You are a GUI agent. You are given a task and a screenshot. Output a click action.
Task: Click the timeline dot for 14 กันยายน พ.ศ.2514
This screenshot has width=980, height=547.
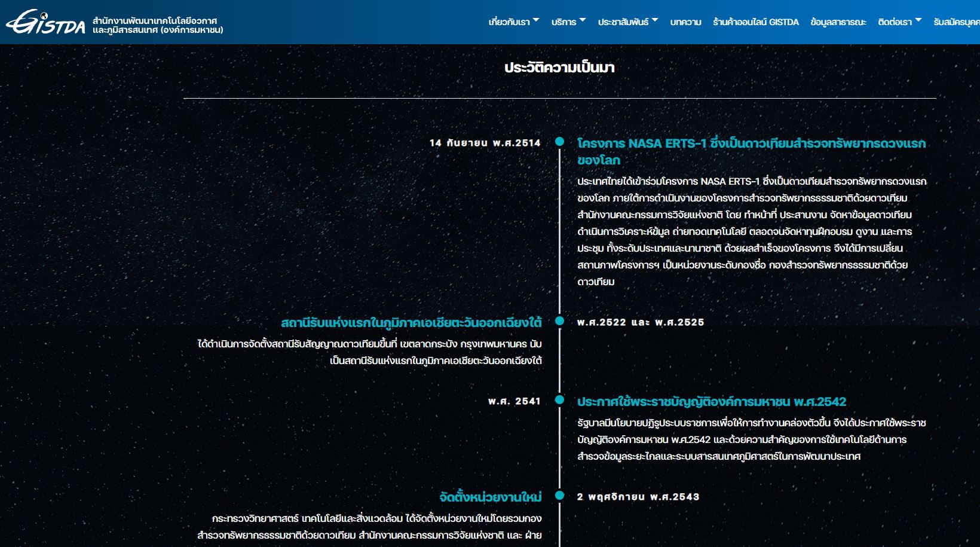click(x=559, y=142)
